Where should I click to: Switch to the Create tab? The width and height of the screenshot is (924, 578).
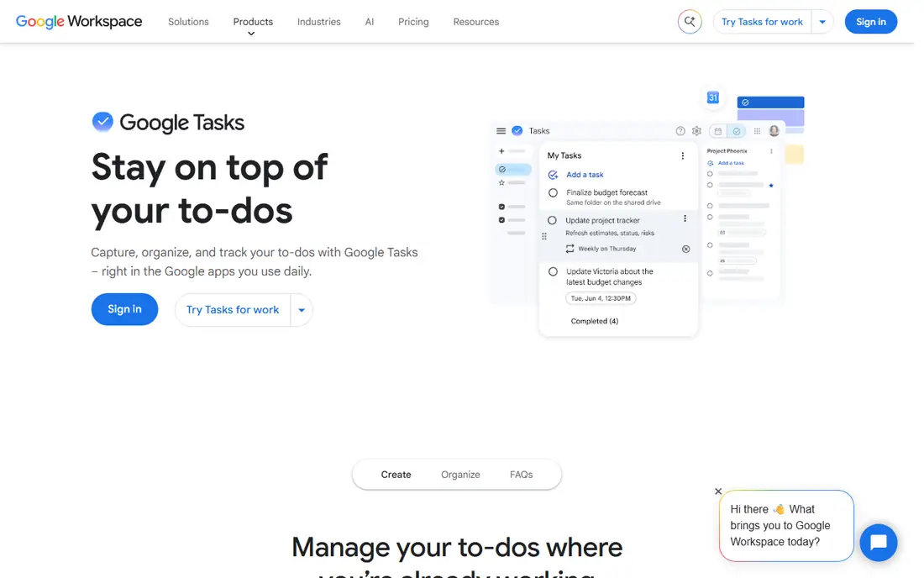pos(396,475)
